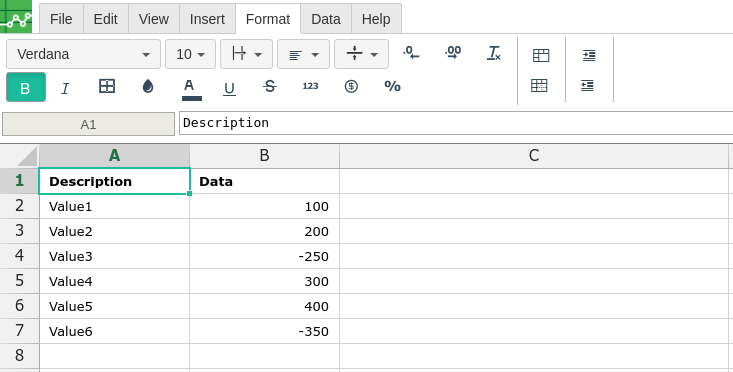Open the Data menu tab

click(326, 19)
